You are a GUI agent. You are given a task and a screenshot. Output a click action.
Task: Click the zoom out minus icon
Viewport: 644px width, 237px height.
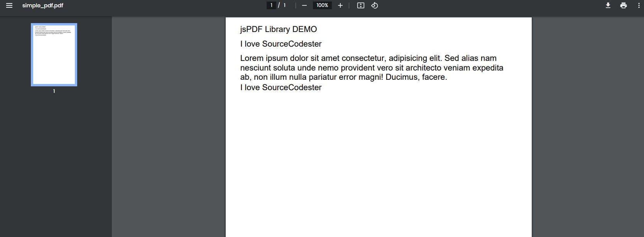pos(304,5)
